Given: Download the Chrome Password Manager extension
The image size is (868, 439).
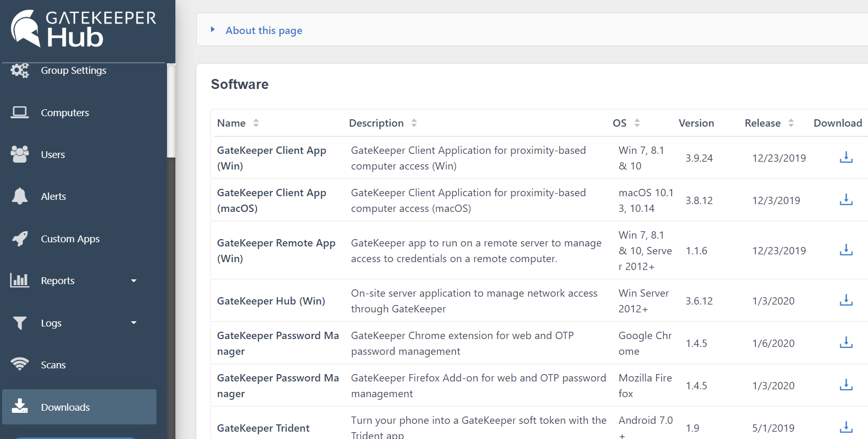Looking at the screenshot, I should [846, 343].
